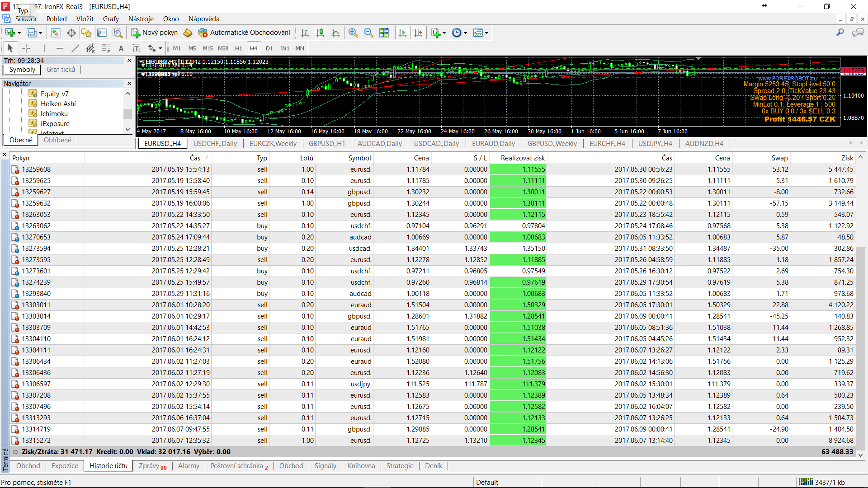The image size is (868, 488).
Task: Toggle Automatické Obchodování auto trading
Action: point(244,33)
